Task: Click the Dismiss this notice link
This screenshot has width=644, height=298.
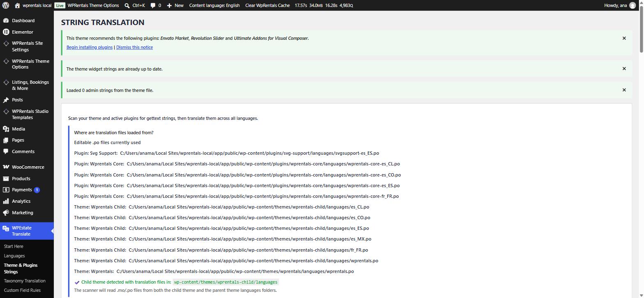Action: pos(134,47)
